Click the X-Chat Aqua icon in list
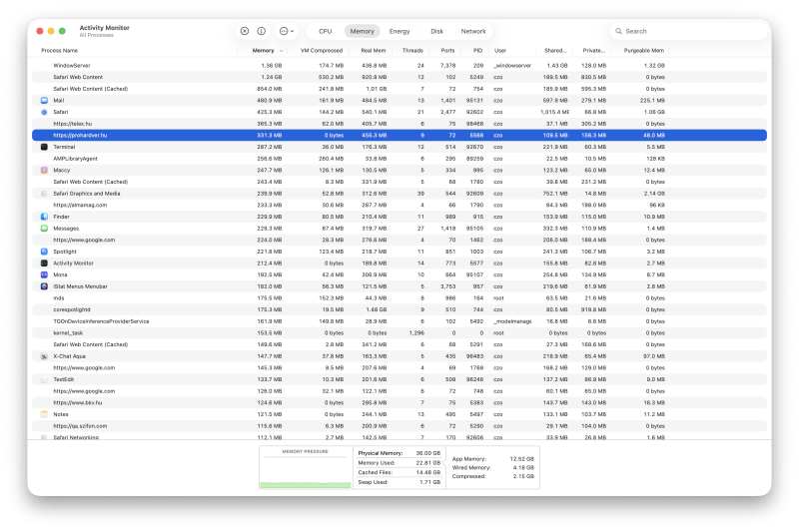 coord(44,356)
